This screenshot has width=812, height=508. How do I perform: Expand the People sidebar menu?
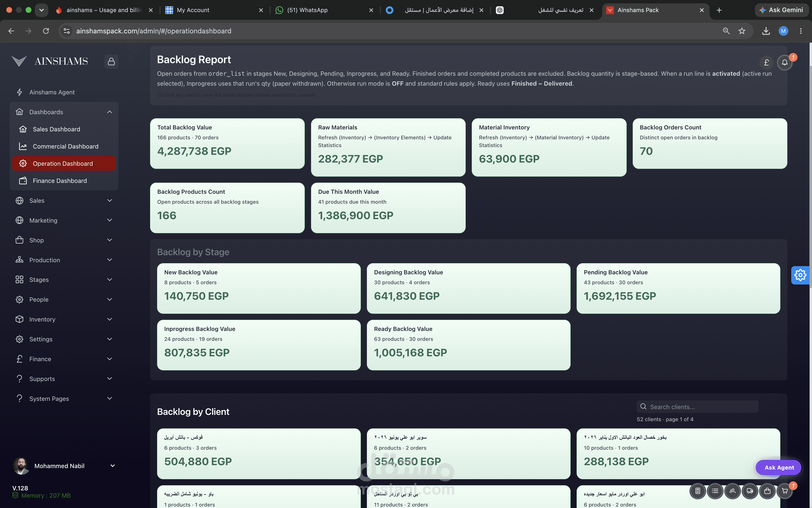(x=64, y=299)
